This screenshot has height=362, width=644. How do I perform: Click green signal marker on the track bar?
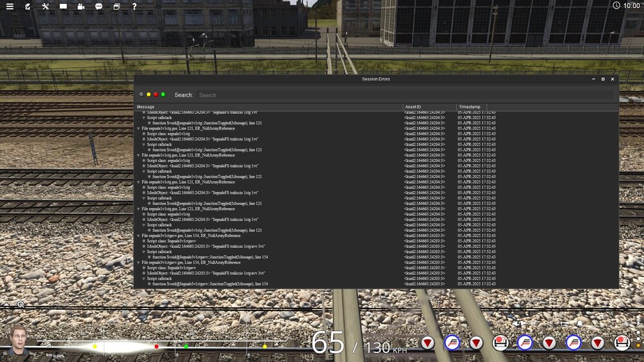(x=186, y=347)
